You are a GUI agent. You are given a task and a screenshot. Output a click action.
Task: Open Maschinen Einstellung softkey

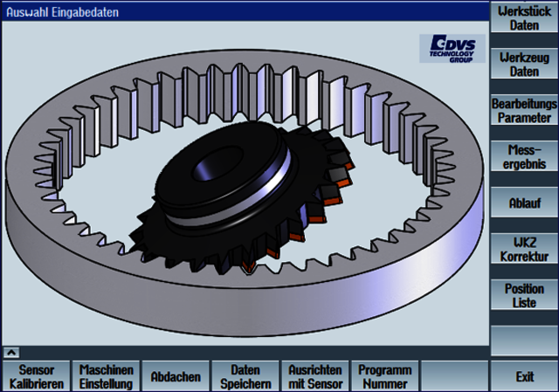click(106, 376)
